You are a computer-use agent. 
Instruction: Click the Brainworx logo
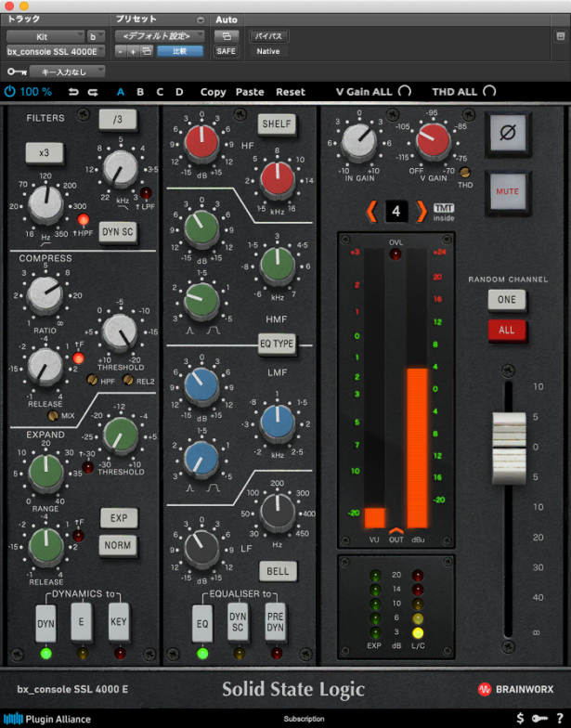click(x=515, y=689)
